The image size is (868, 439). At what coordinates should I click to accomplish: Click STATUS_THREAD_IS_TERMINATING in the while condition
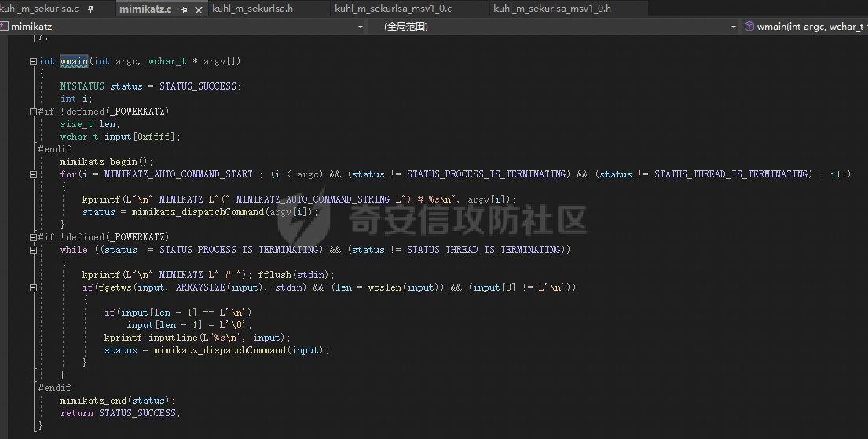pyautogui.click(x=485, y=250)
